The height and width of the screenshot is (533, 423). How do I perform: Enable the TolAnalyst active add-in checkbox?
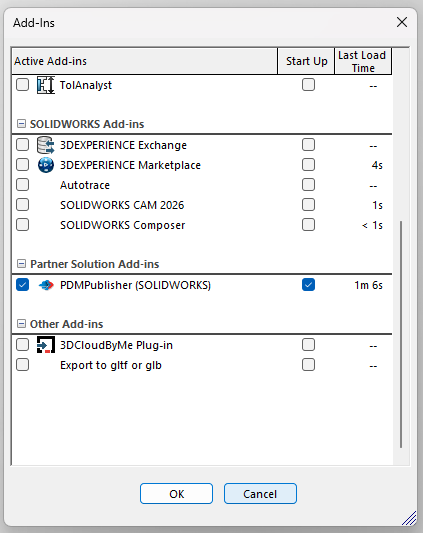22,85
